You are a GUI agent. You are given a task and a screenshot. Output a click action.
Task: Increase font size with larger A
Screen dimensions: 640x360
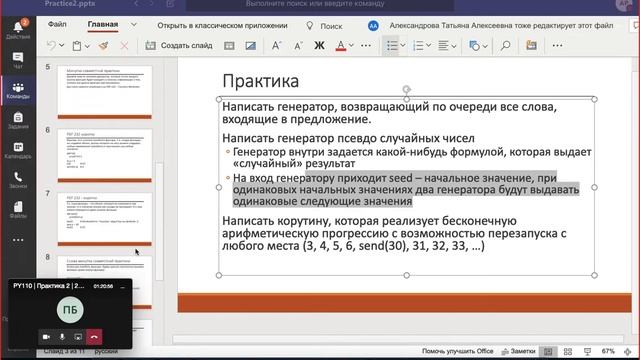276,45
